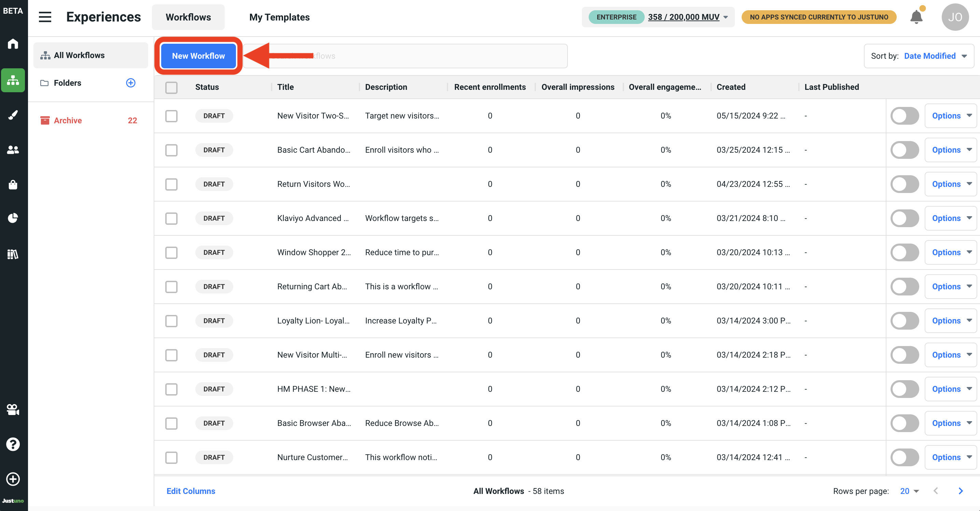The height and width of the screenshot is (511, 980).
Task: Open the paintbrush design icon in sidebar
Action: (x=13, y=115)
